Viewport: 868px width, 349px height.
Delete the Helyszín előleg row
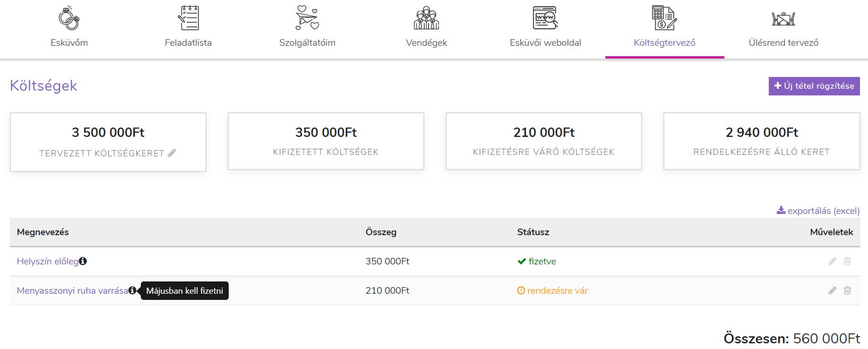point(848,261)
